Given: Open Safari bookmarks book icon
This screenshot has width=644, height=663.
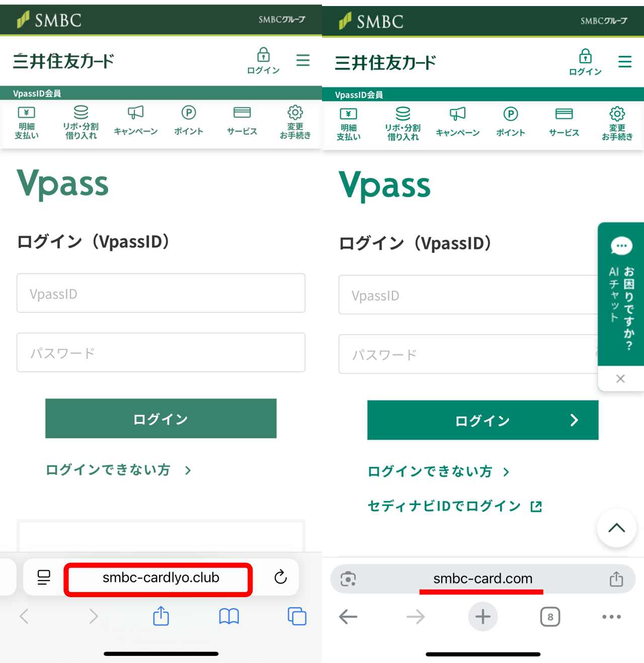Looking at the screenshot, I should pyautogui.click(x=229, y=616).
